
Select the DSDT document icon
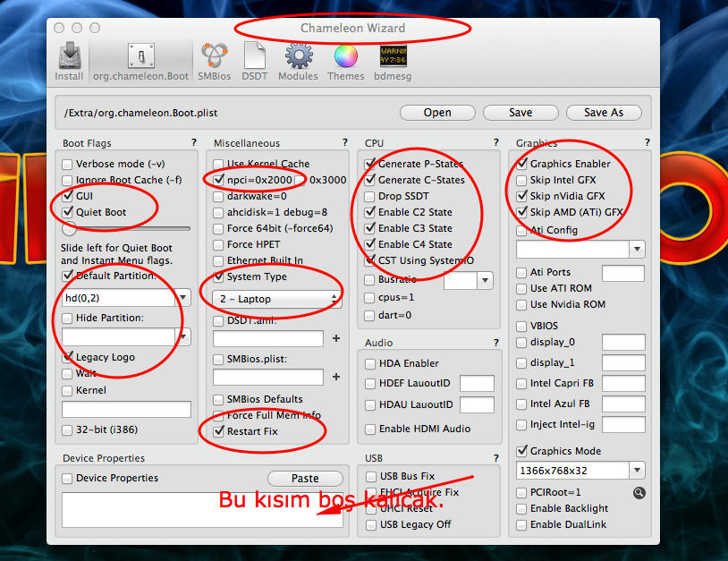tap(255, 56)
